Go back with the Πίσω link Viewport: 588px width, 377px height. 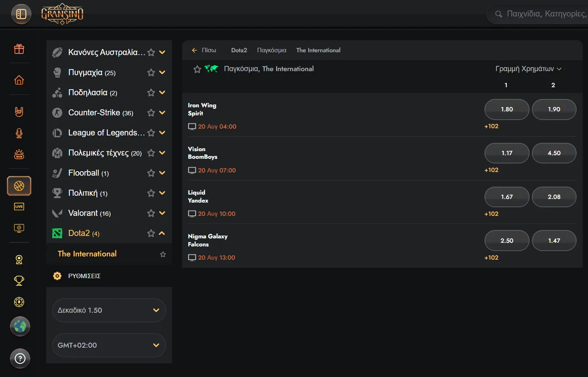[204, 50]
